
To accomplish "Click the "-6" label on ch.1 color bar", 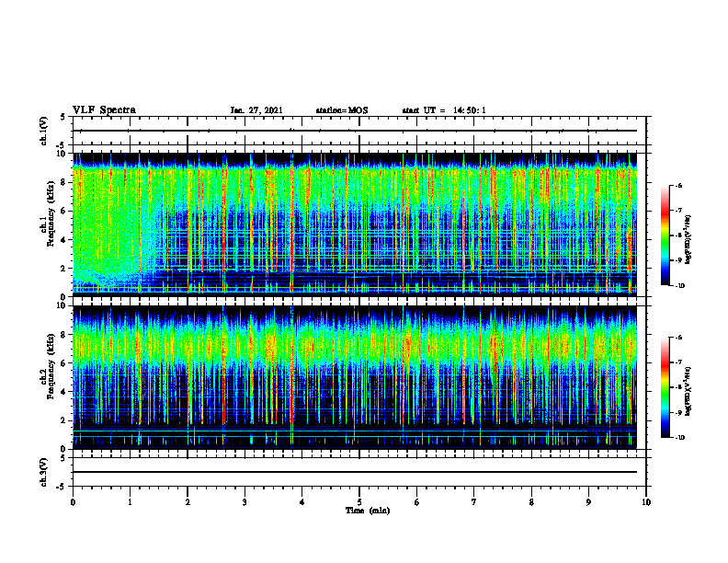I will point(679,185).
